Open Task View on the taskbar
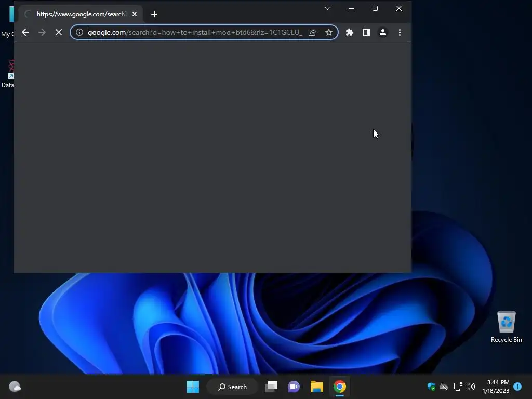Screen dimensions: 532x399 pos(271,387)
